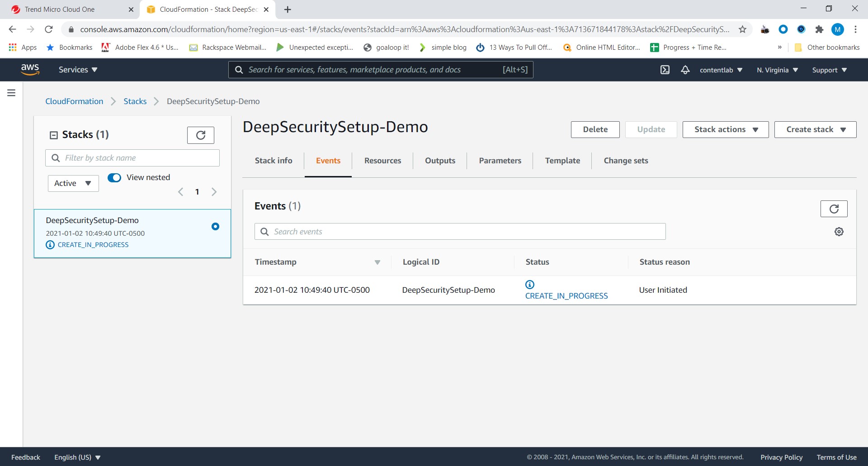Close the CloudFormation browser tab
The image size is (868, 466).
(x=266, y=10)
